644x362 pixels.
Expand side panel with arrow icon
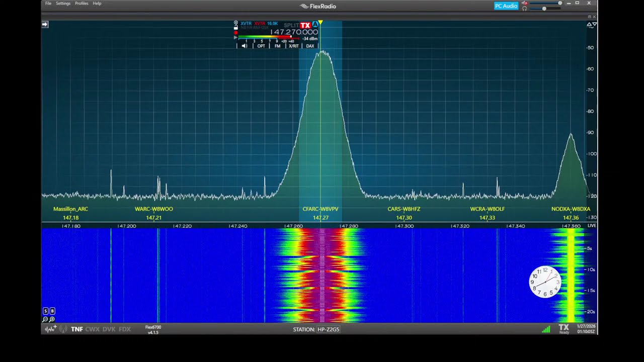click(45, 24)
